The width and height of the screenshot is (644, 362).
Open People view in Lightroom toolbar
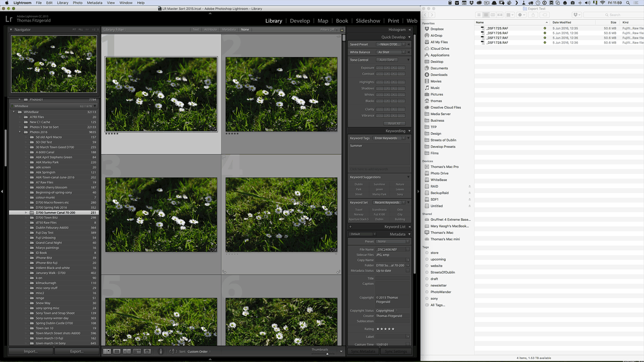[147, 351]
